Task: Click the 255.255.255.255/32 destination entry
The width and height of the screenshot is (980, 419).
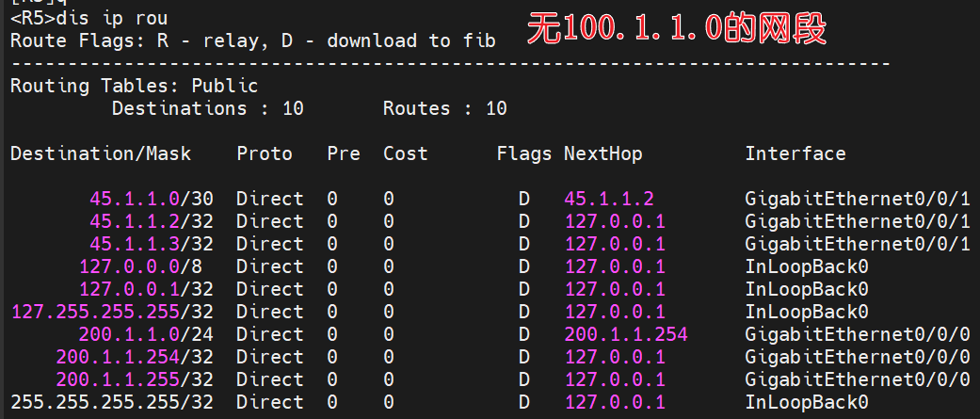Action: [x=112, y=402]
